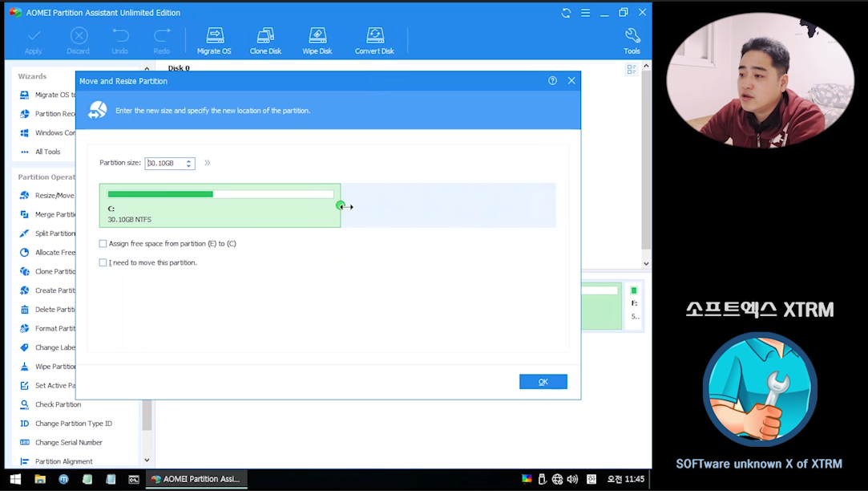Click the C: partition bar
This screenshot has height=491, width=868.
coord(220,205)
